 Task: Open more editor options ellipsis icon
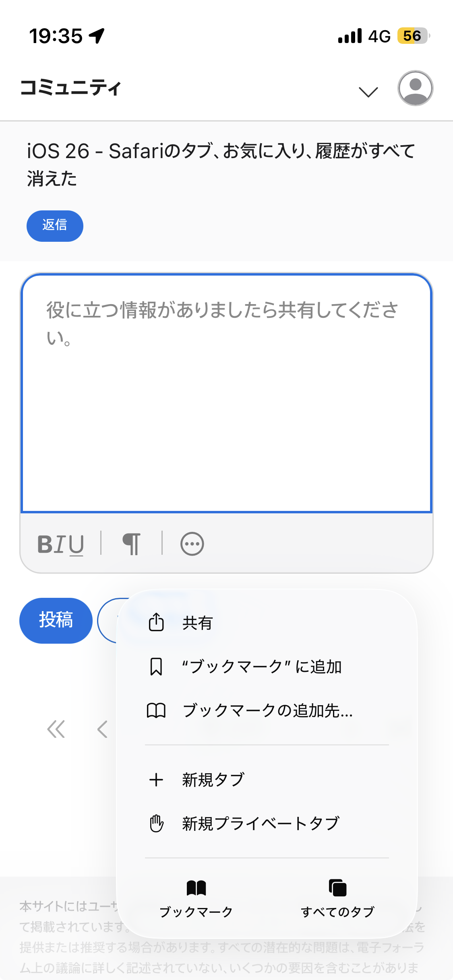192,544
